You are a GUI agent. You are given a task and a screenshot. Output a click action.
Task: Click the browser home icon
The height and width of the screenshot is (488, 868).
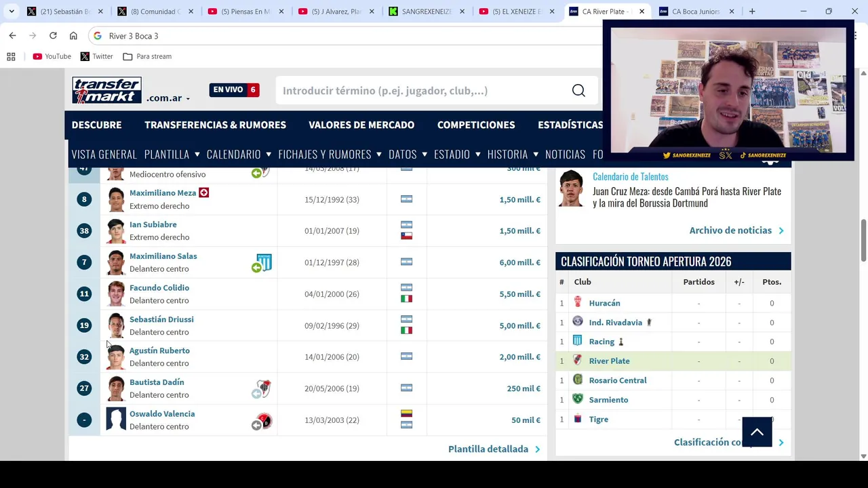[x=73, y=36]
